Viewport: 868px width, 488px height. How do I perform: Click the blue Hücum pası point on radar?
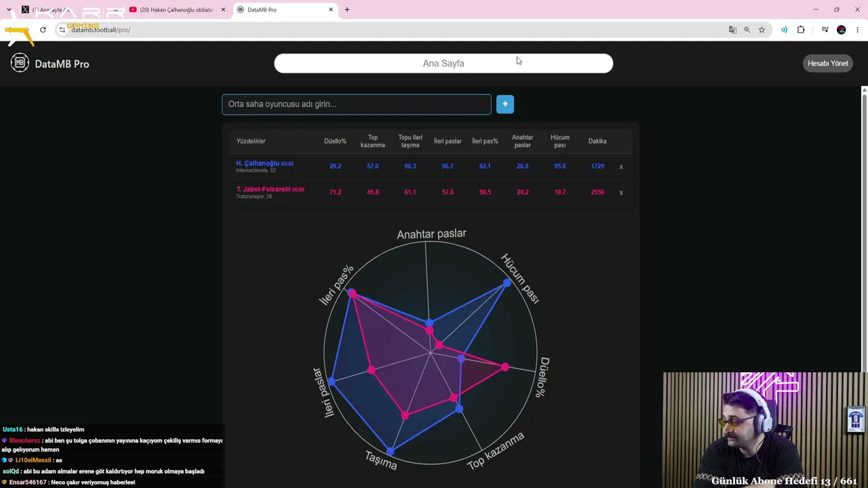[x=507, y=283]
